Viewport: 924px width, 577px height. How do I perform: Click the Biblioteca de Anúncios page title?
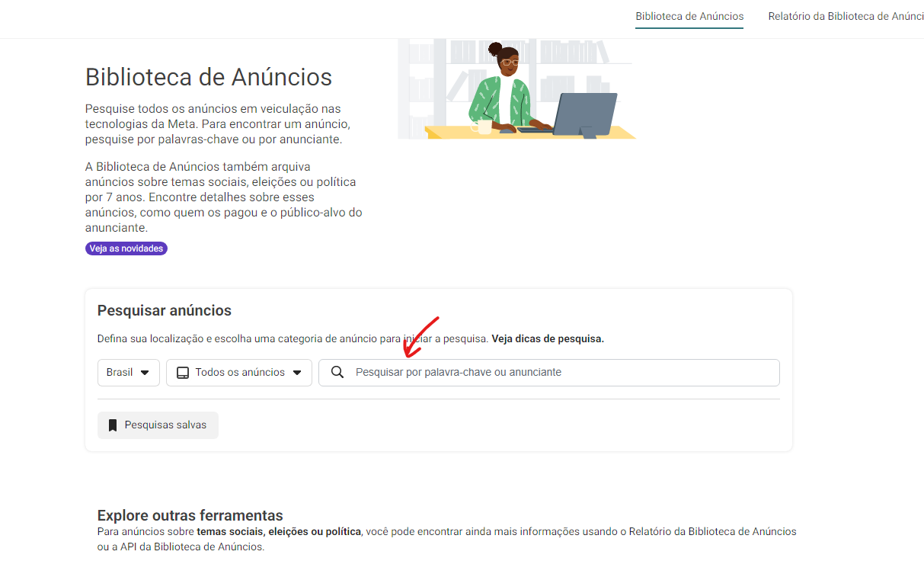[209, 77]
